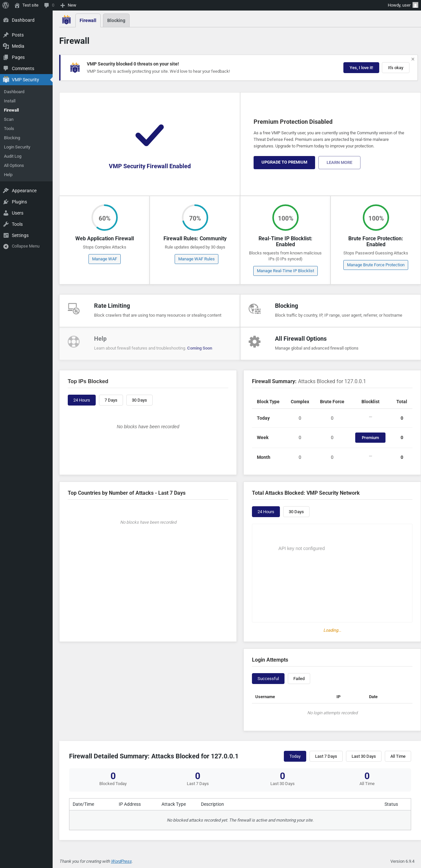Image resolution: width=421 pixels, height=868 pixels.
Task: Click the large firewall enabled checkmark
Action: point(150,136)
